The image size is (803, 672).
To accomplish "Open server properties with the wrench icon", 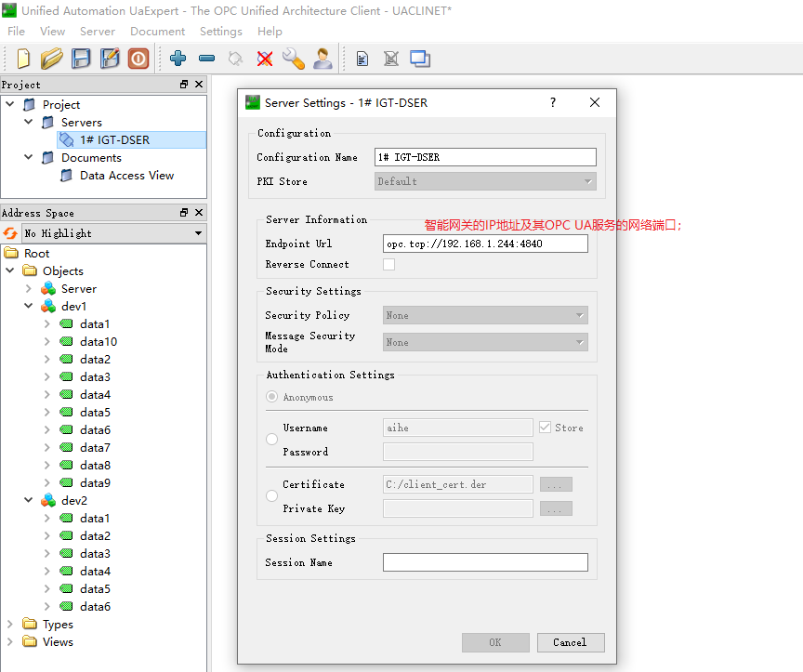I will 294,59.
